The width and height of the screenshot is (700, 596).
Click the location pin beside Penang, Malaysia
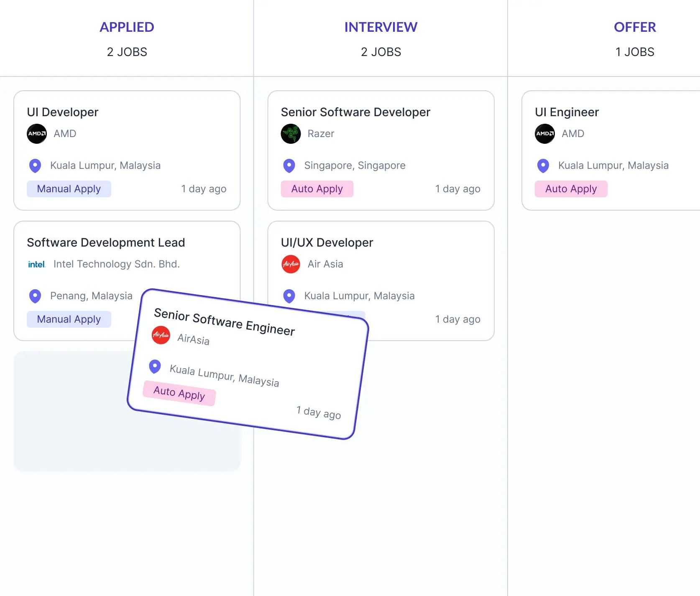coord(35,296)
